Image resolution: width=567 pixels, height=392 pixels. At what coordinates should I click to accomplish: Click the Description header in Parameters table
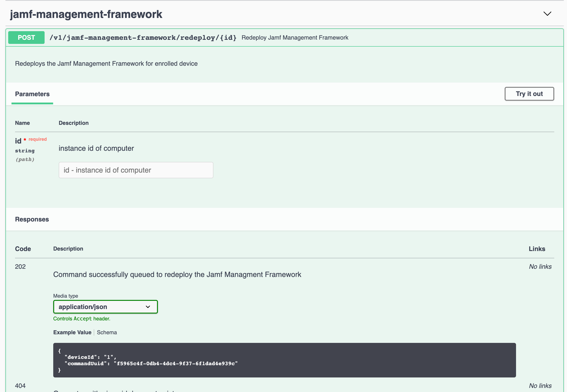point(73,123)
